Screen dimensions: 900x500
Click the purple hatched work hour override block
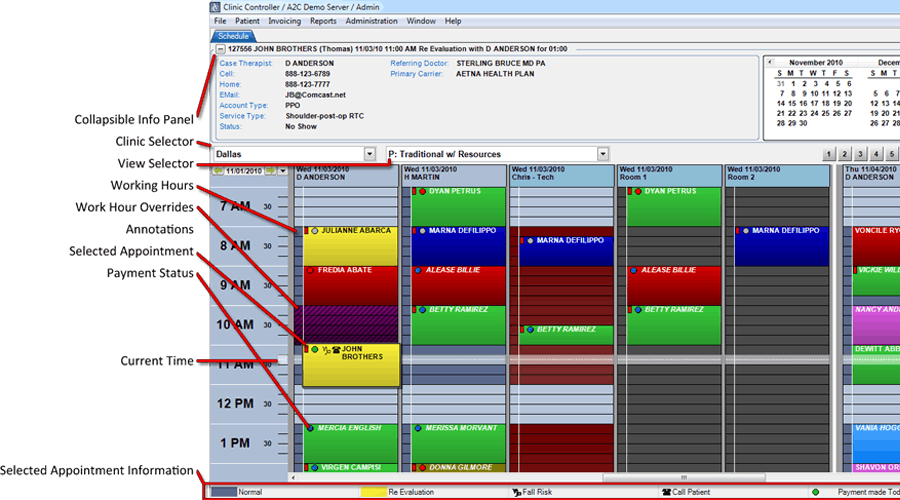(x=346, y=324)
